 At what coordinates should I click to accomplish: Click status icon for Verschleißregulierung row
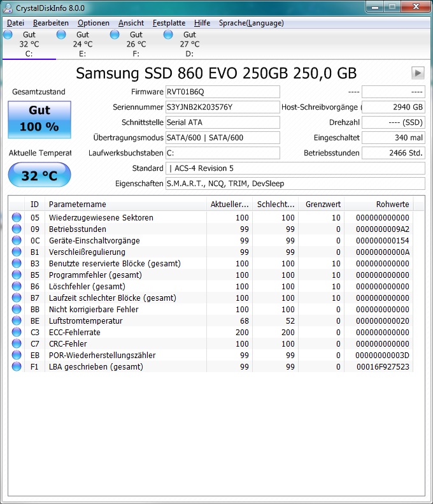point(17,252)
